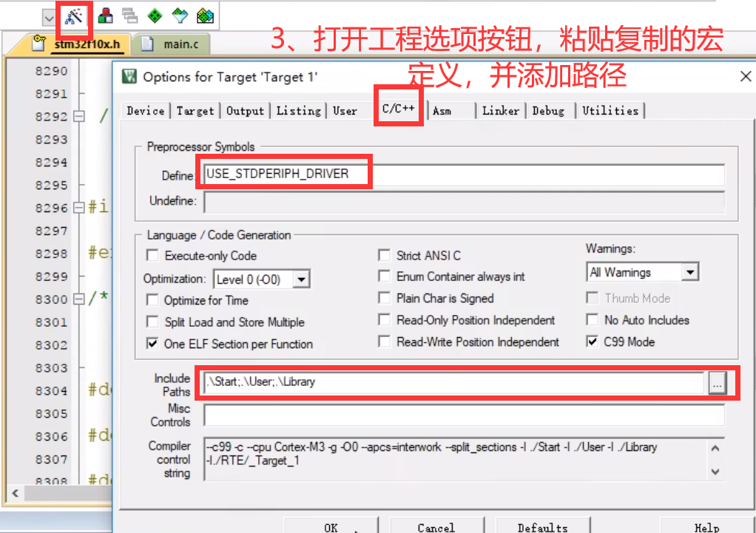Click the green diamond Manage Run-Time Environment icon
Viewport: 756px width, 533px height.
coord(155,16)
